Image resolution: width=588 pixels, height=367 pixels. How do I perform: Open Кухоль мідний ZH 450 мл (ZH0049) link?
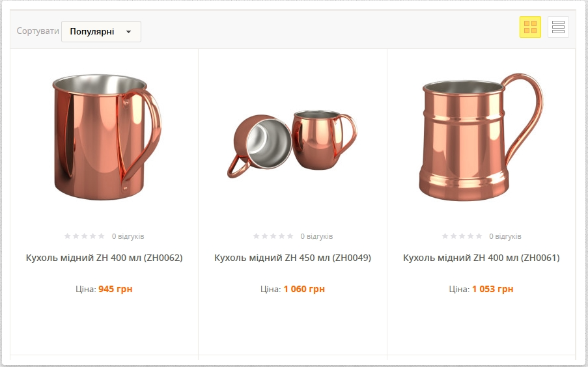click(292, 258)
